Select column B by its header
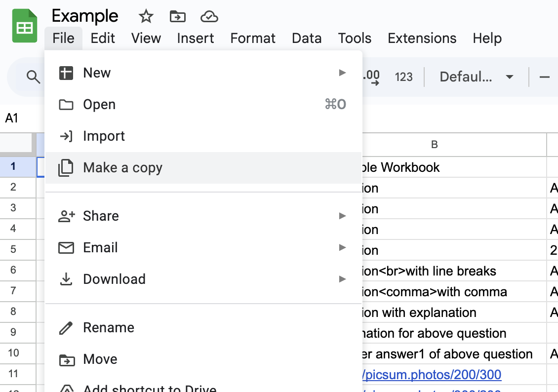The height and width of the screenshot is (392, 558). point(434,145)
